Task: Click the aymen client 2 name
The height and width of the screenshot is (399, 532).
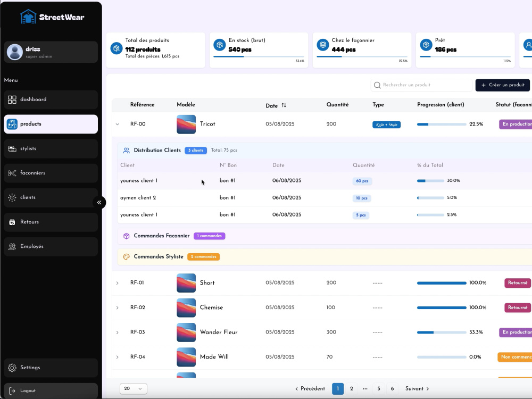Action: tap(138, 198)
